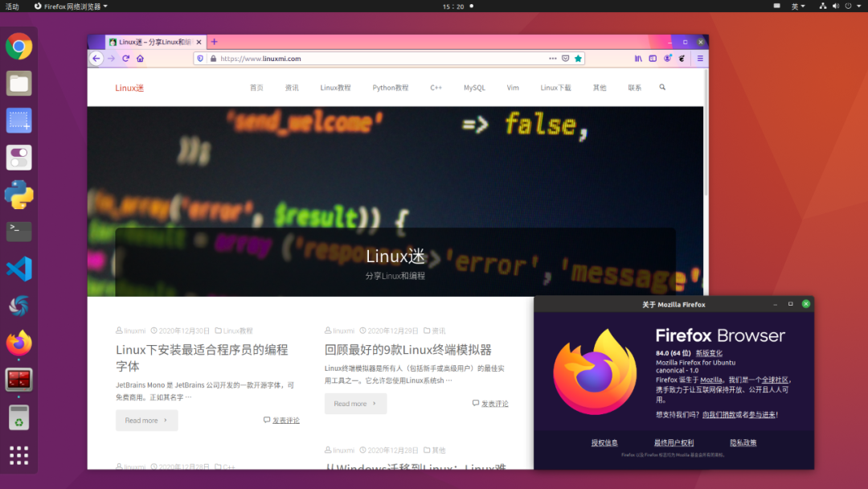Viewport: 868px width, 489px height.
Task: Close the Linux迷 tab
Action: point(199,42)
